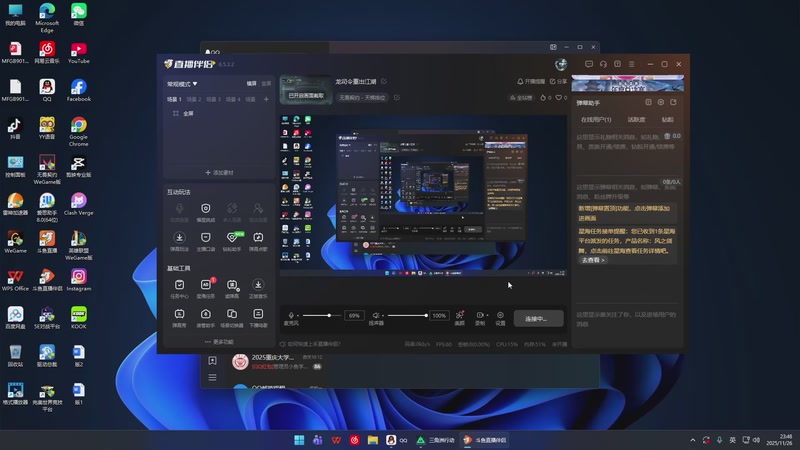Open the 弹幕秀 danmaku show tool
The width and height of the screenshot is (800, 450).
pyautogui.click(x=179, y=317)
